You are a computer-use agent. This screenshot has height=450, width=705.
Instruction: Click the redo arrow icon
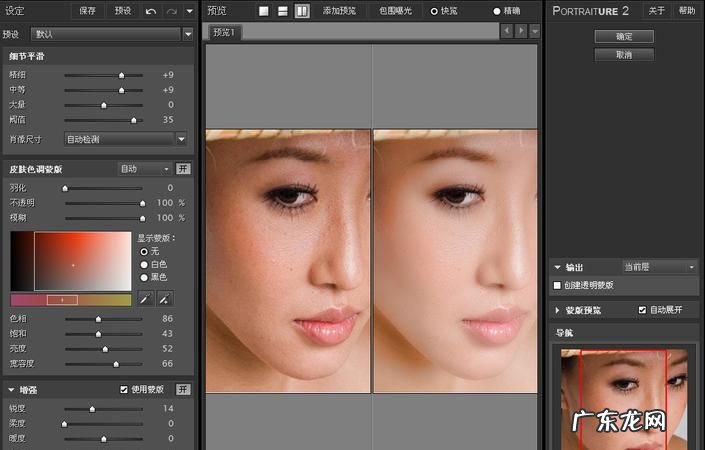coord(171,11)
